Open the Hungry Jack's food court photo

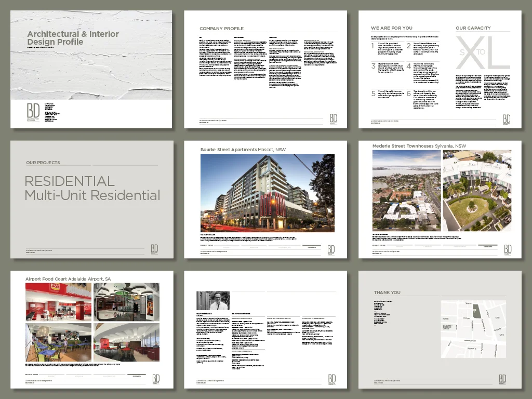(x=58, y=302)
